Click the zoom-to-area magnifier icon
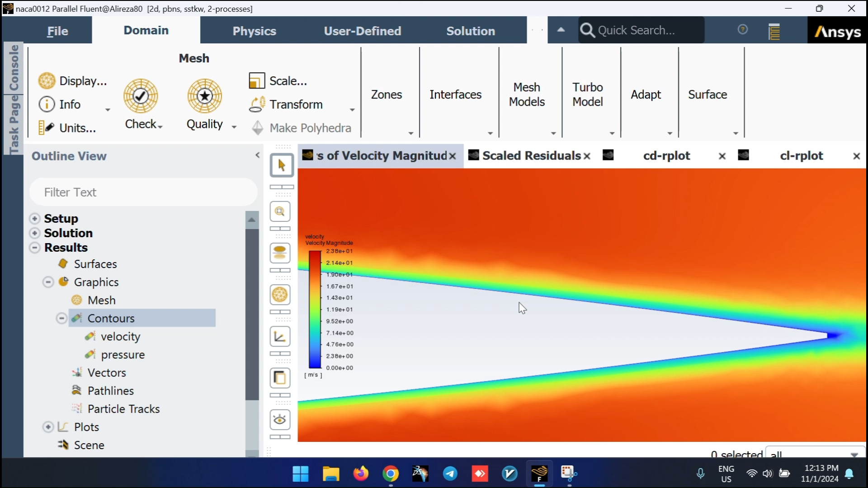Viewport: 868px width, 488px height. coord(280,211)
